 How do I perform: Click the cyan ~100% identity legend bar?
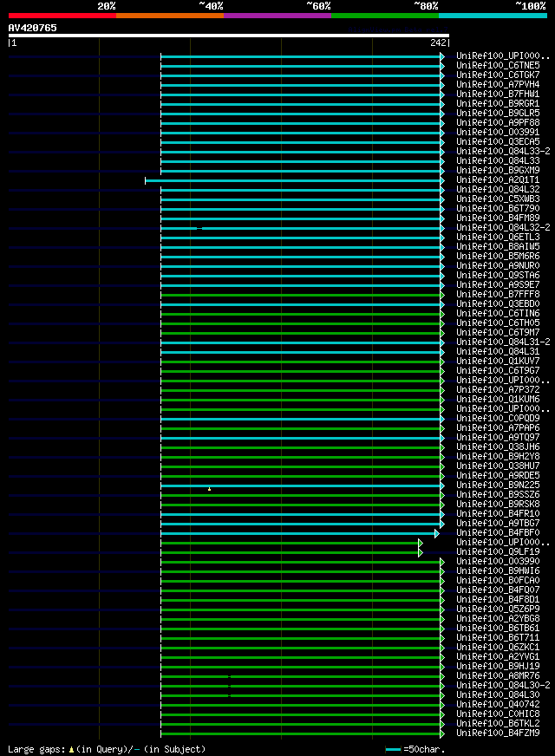(x=493, y=16)
